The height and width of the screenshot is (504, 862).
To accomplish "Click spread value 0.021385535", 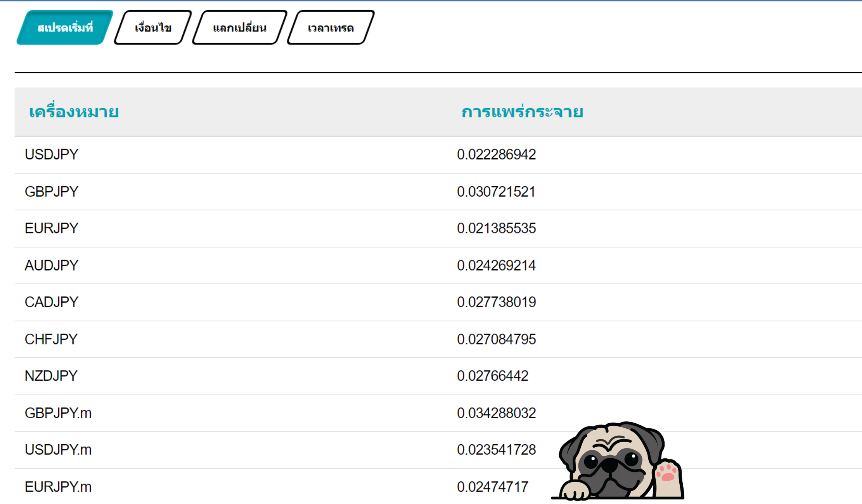I will point(497,228).
